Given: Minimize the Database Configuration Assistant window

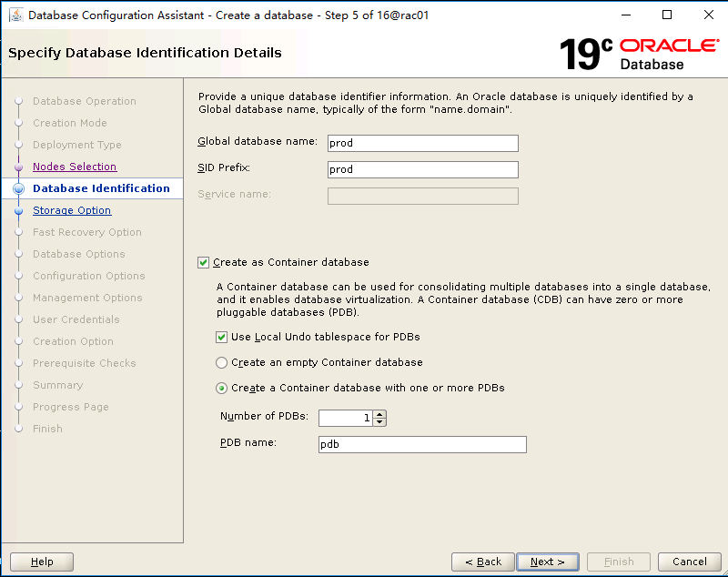Looking at the screenshot, I should [x=626, y=15].
